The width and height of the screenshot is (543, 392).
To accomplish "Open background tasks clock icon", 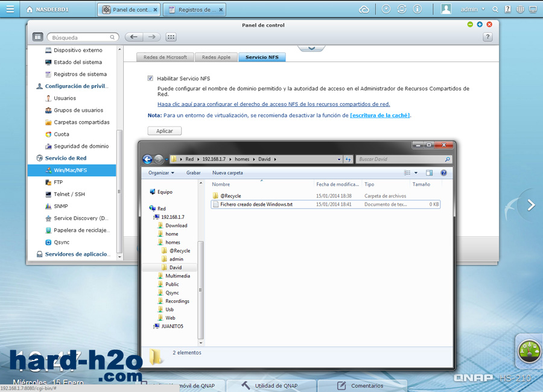I will 386,9.
